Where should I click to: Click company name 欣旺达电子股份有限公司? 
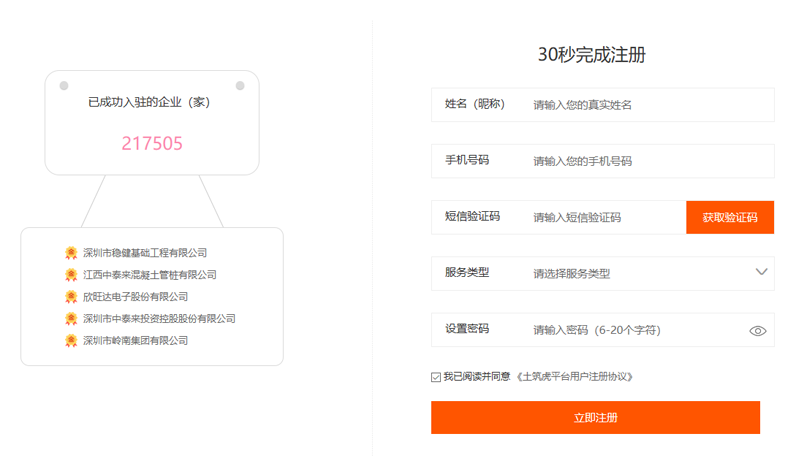pyautogui.click(x=135, y=297)
